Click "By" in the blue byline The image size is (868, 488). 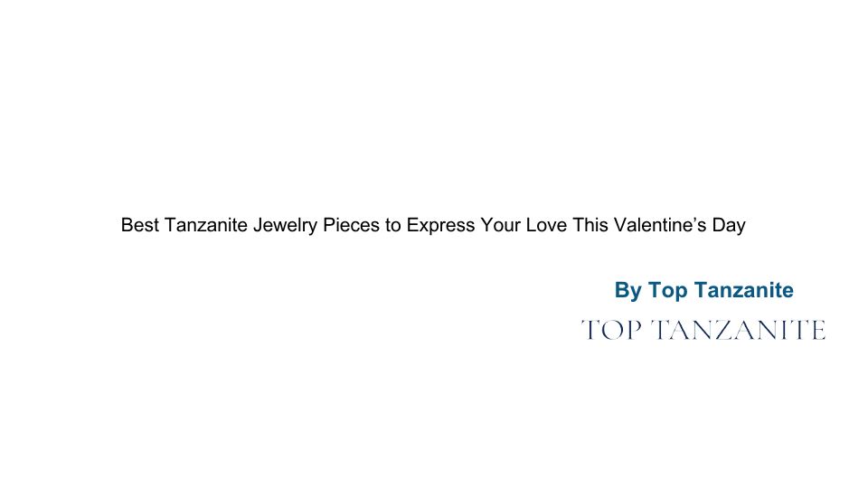coord(627,291)
